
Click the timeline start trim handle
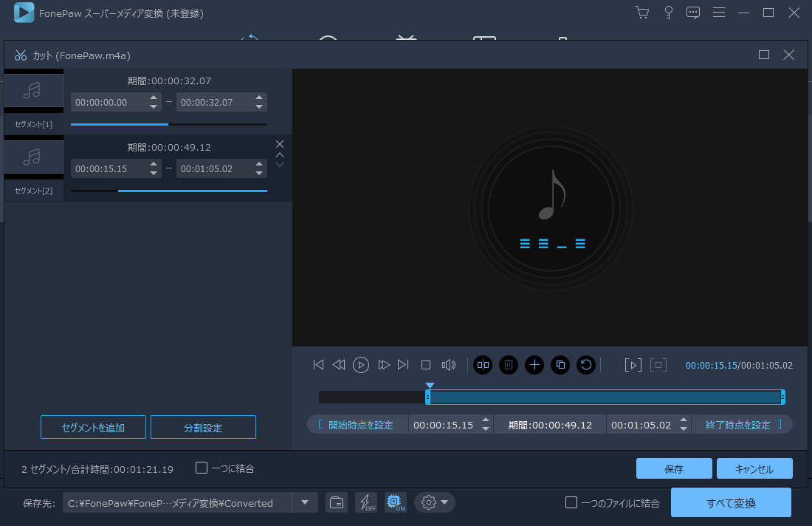click(427, 397)
